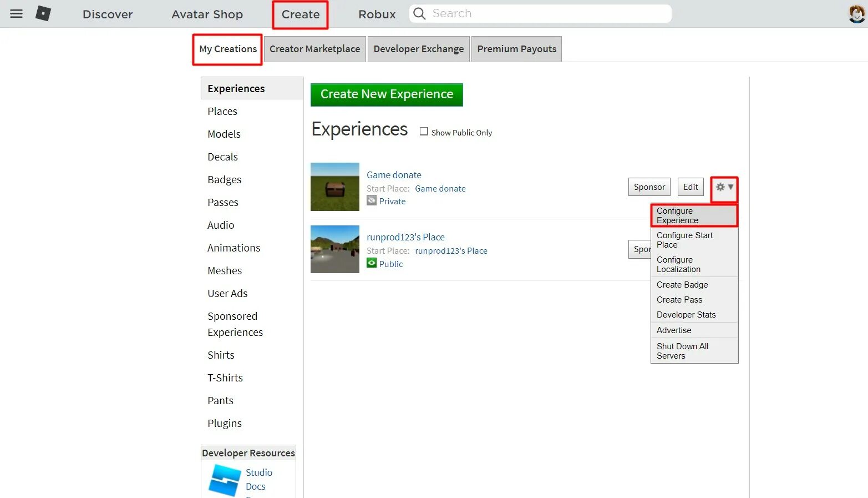Click into the Search field
This screenshot has height=498, width=868.
540,13
